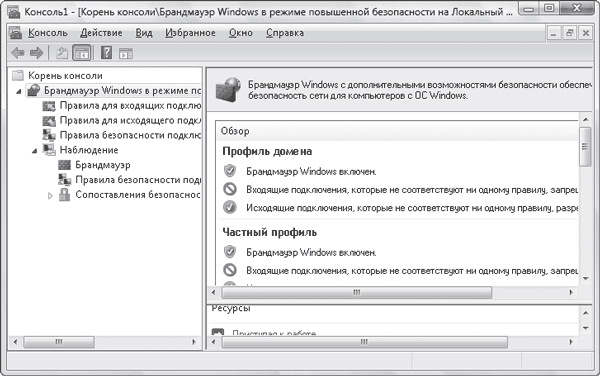Click the Профиль домена heading
Screen dimensions: 600x376
[x=267, y=151]
